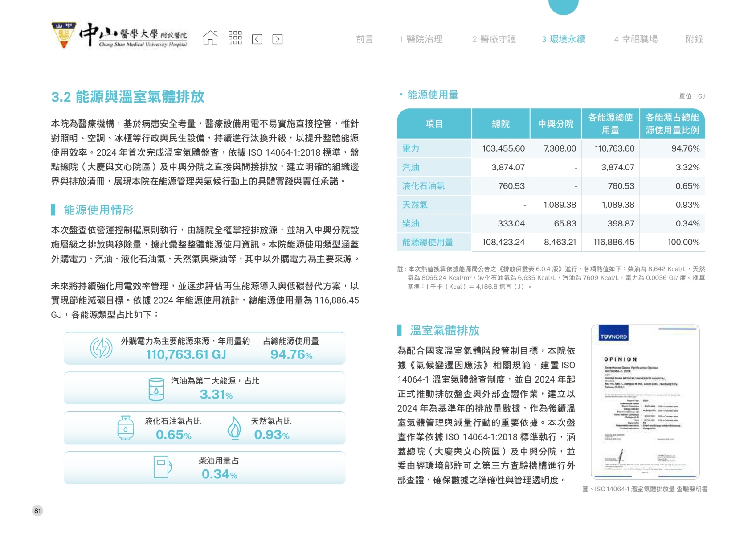Go to next page arrow
The height and width of the screenshot is (535, 756).
(x=277, y=39)
